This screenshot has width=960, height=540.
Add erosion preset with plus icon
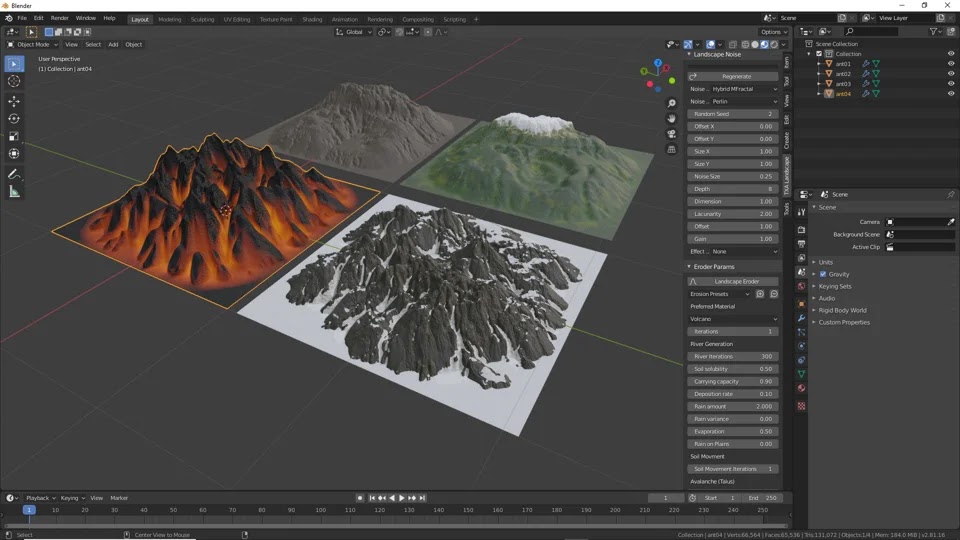(760, 294)
